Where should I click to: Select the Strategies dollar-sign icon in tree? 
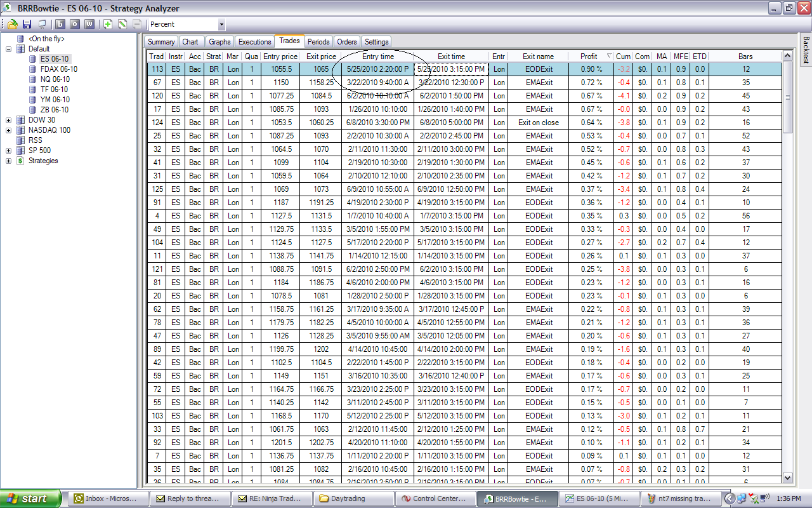coord(20,161)
